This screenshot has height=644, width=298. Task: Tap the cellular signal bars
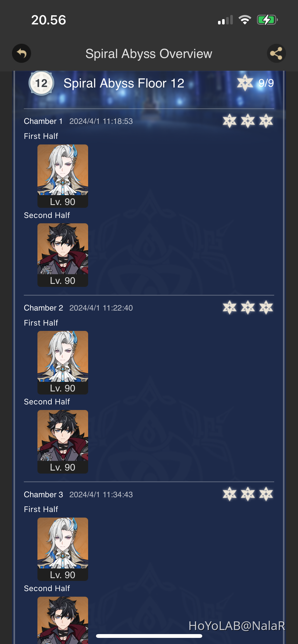click(x=225, y=20)
